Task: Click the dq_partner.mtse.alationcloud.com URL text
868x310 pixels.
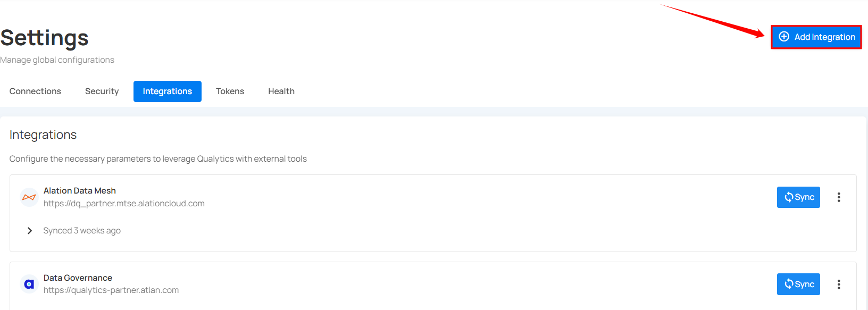Action: point(124,203)
